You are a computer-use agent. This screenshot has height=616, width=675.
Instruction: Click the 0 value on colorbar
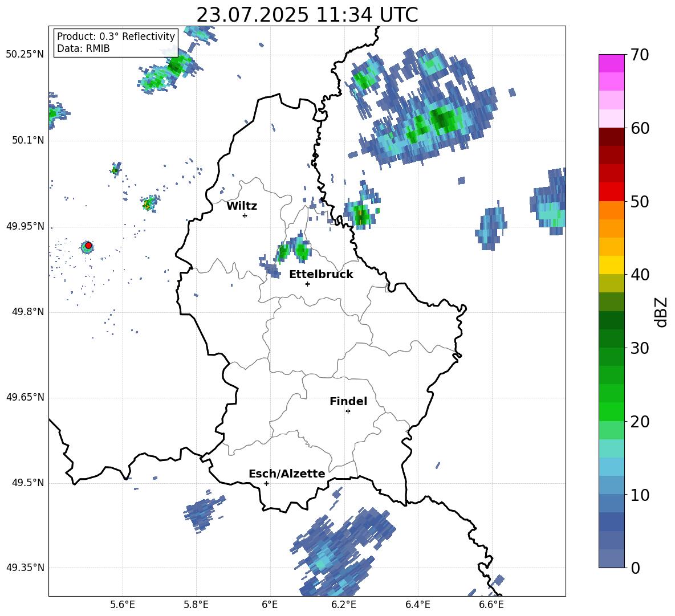pos(635,568)
